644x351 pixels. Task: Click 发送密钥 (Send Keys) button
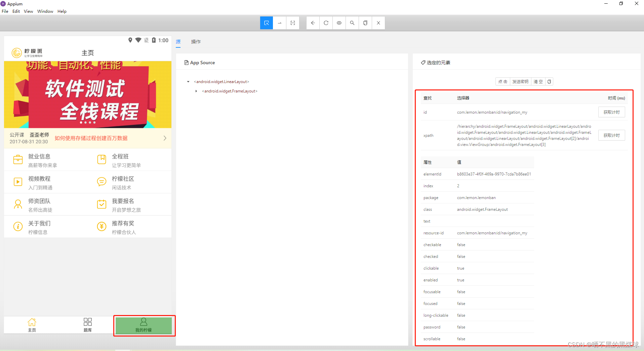point(520,82)
